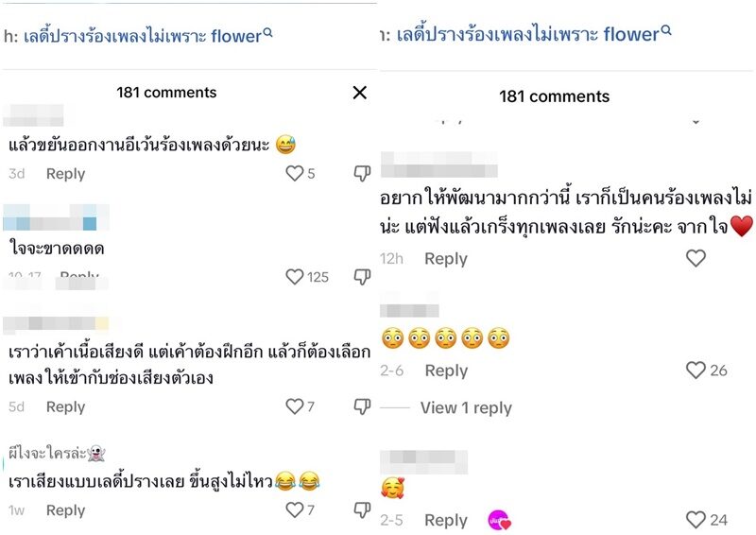756x535 pixels.
Task: Dislike the 1w-old comment
Action: pos(362,509)
